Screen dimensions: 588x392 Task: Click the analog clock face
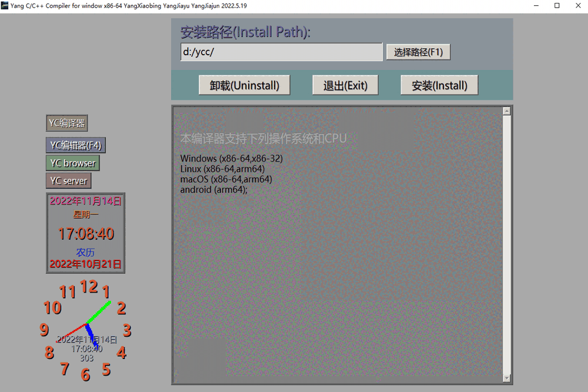(86, 330)
